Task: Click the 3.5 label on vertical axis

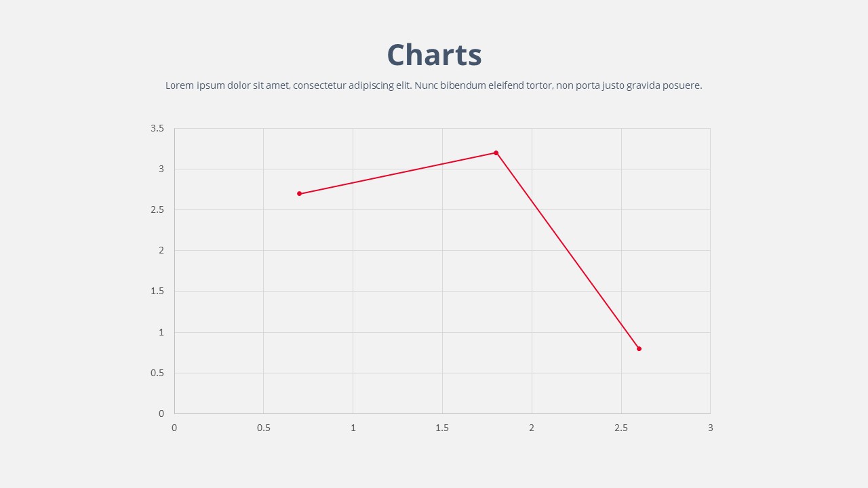Action: (157, 128)
